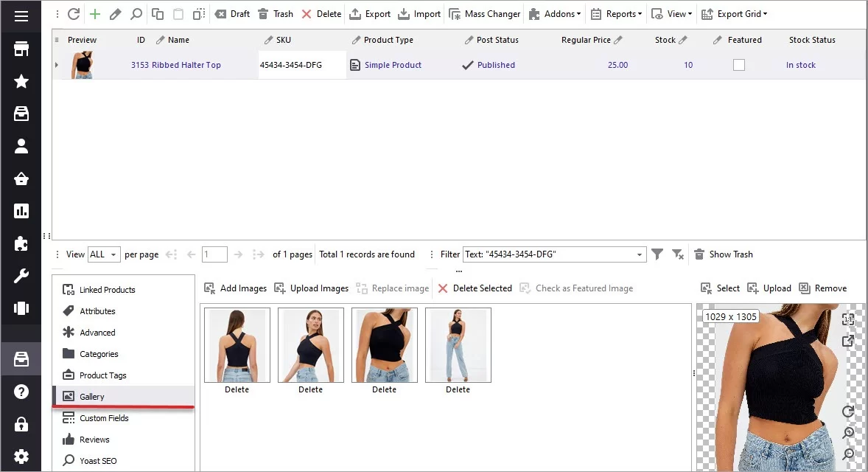Open the per page view combo box
Image resolution: width=868 pixels, height=472 pixels.
(104, 254)
